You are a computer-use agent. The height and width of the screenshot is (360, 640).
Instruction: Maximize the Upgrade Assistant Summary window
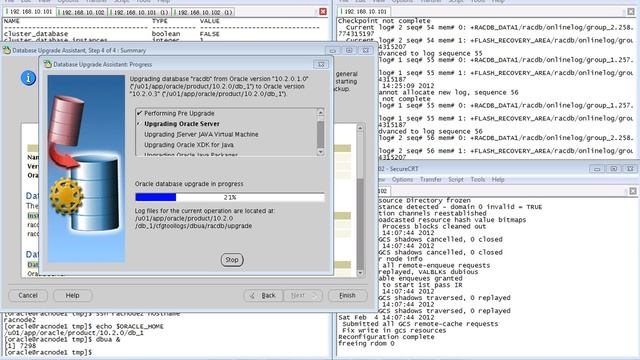point(349,51)
